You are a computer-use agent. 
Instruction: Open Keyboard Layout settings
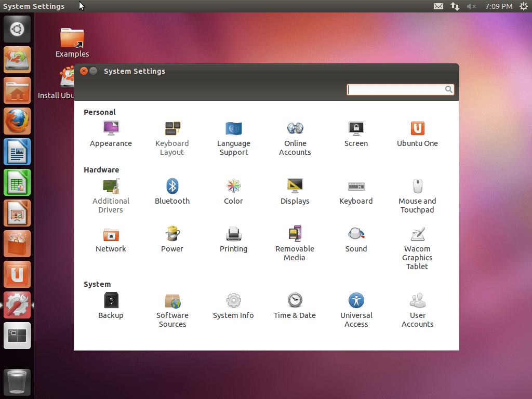tap(172, 138)
